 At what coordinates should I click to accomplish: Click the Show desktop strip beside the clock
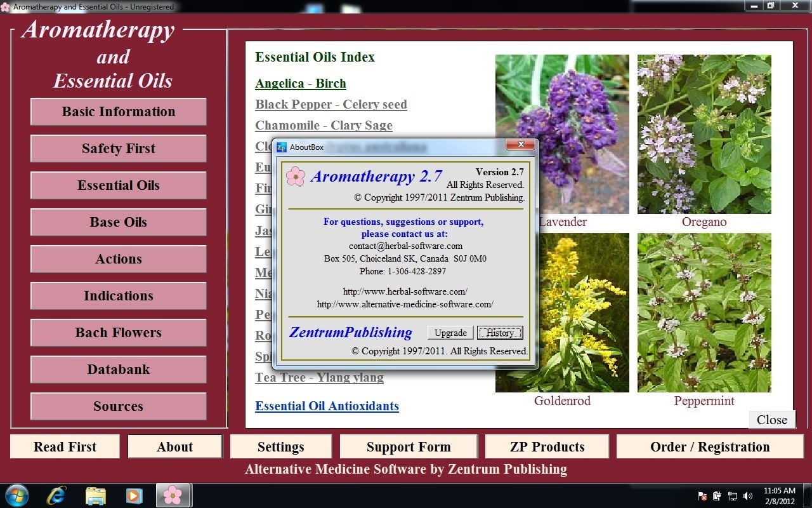[x=807, y=496]
